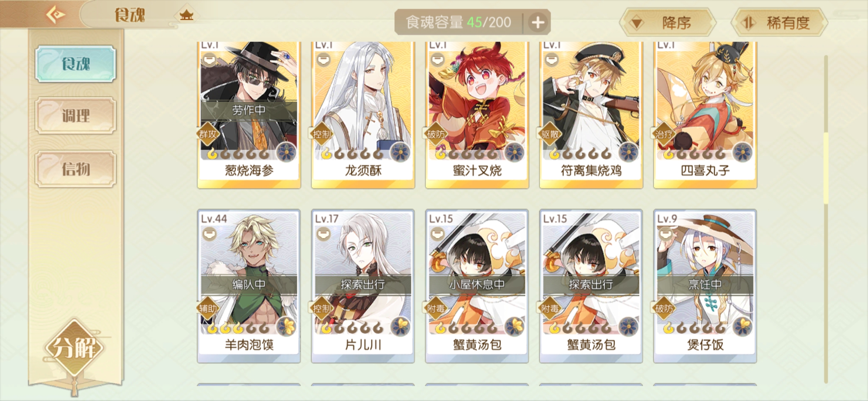Image resolution: width=868 pixels, height=401 pixels.
Task: Click the bowl marker on 片儿川 card
Action: click(x=323, y=234)
